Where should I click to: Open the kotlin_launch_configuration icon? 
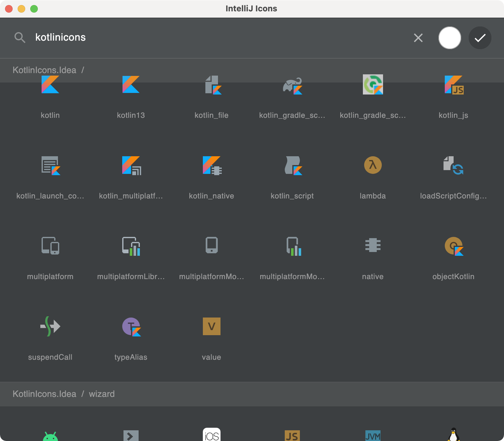coord(51,165)
